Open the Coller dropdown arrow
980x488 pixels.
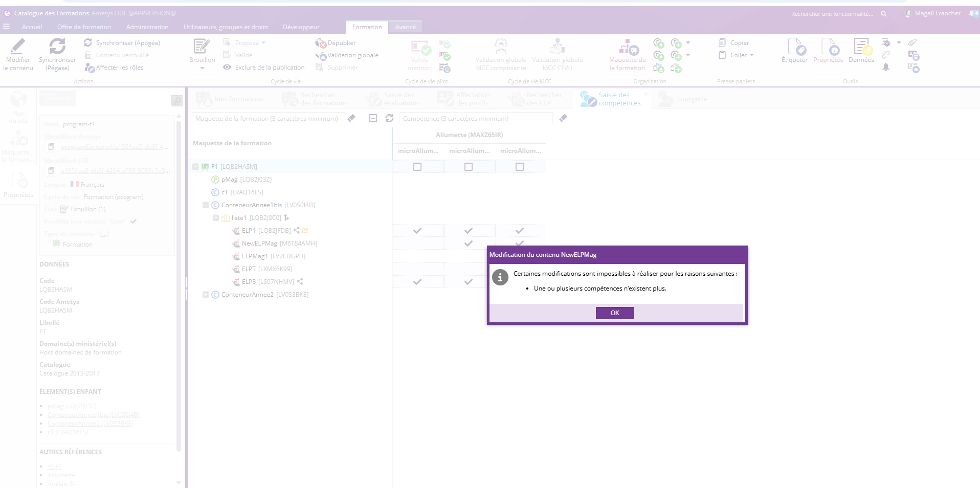(751, 55)
